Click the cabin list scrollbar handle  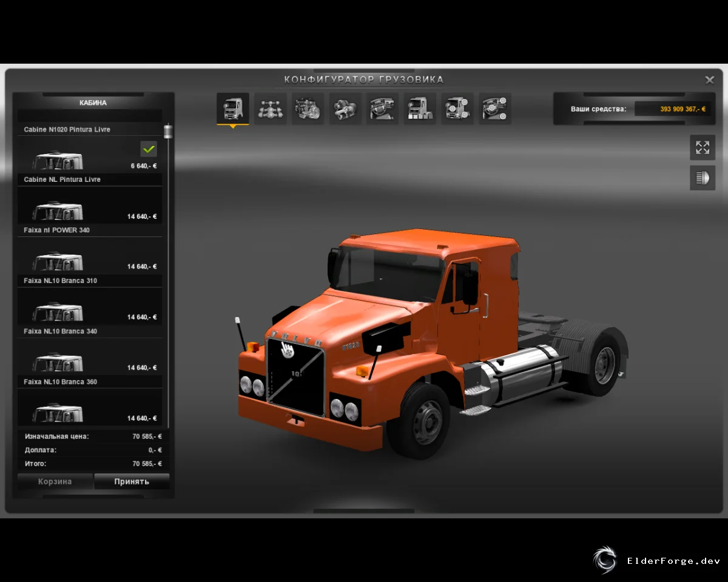[168, 132]
